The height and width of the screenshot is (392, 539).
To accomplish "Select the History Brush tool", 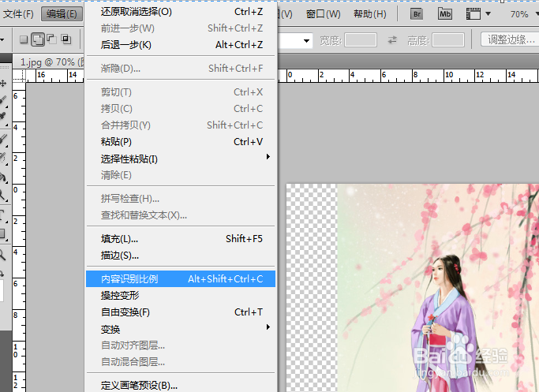I will pos(3,158).
